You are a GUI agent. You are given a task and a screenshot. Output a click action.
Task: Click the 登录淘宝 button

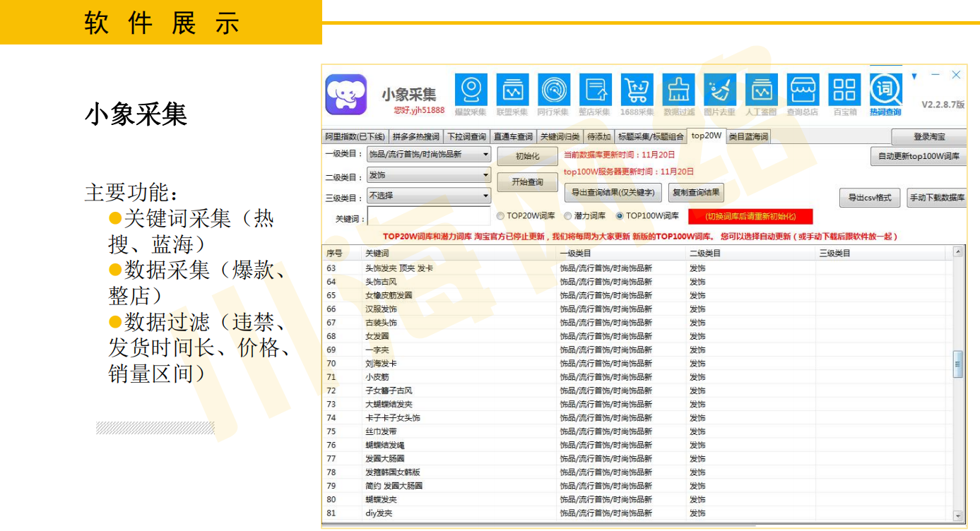[x=929, y=137]
